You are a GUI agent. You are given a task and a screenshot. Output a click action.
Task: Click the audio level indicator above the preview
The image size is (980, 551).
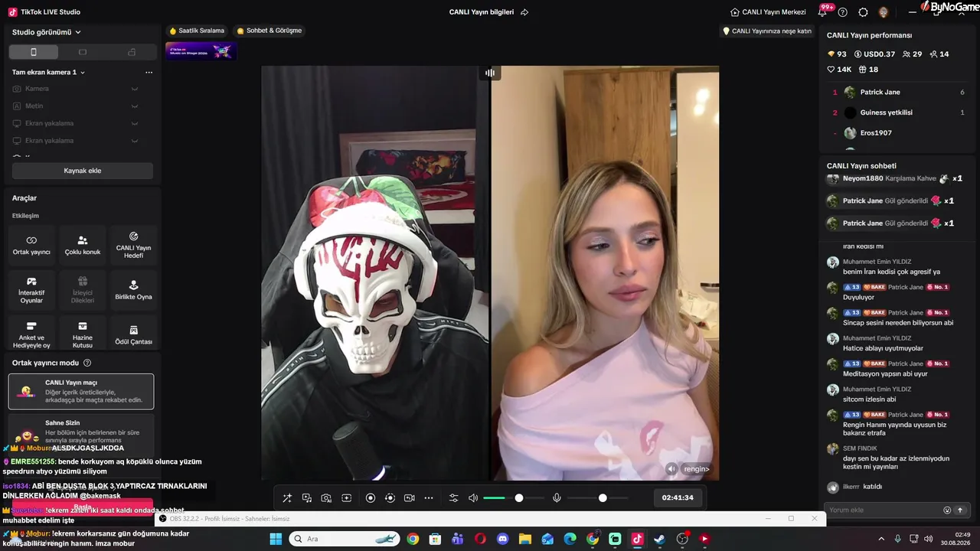[x=490, y=73]
